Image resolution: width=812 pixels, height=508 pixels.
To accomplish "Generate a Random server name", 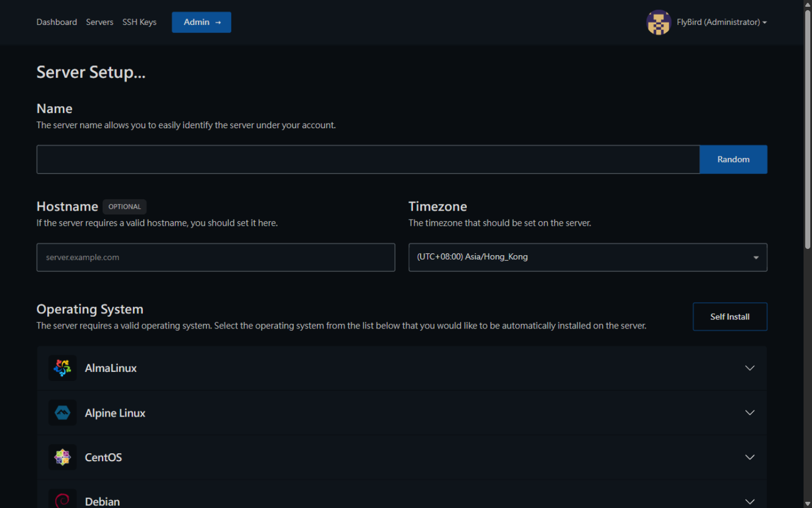I will pos(733,159).
